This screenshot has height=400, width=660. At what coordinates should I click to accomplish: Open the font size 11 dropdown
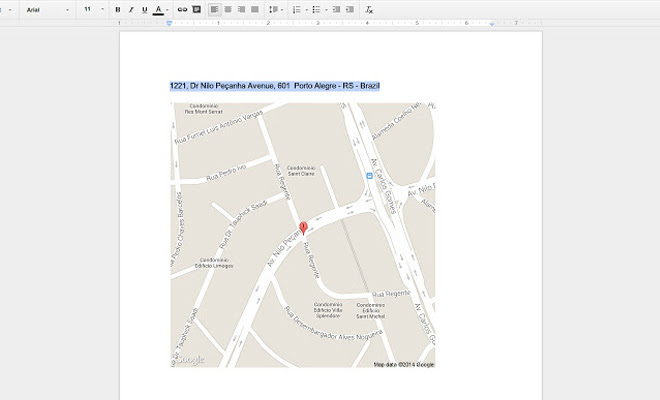click(94, 9)
